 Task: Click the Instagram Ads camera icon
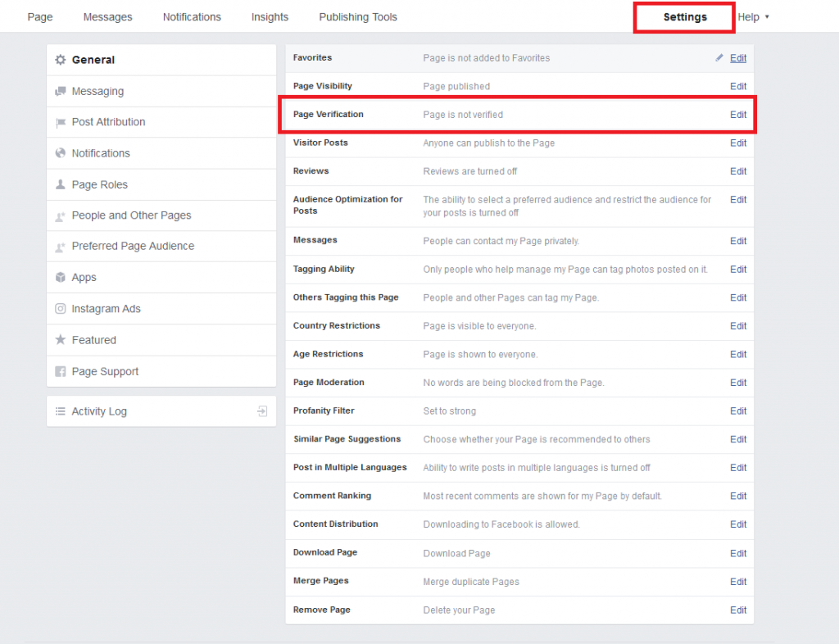tap(61, 309)
